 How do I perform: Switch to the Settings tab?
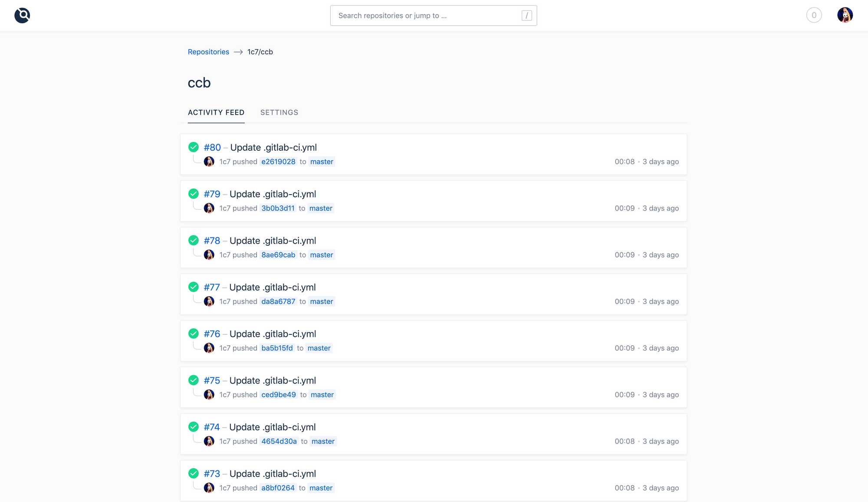coord(279,112)
